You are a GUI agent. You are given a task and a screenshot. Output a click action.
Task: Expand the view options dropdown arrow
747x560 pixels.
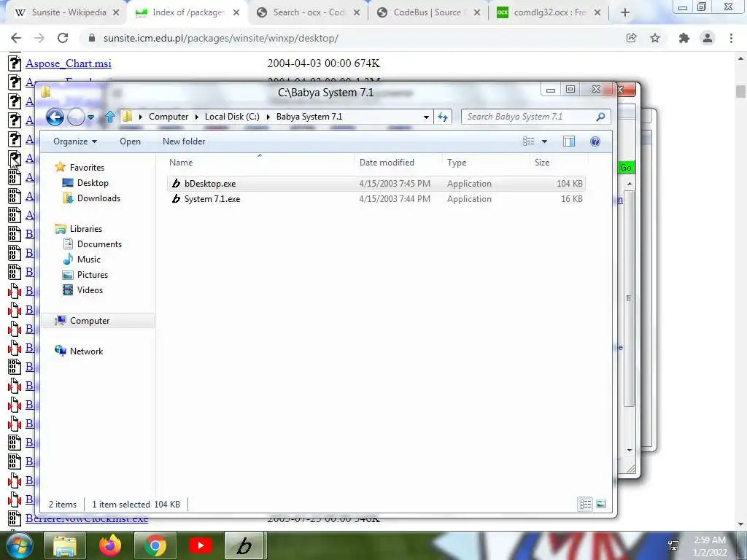tap(544, 141)
